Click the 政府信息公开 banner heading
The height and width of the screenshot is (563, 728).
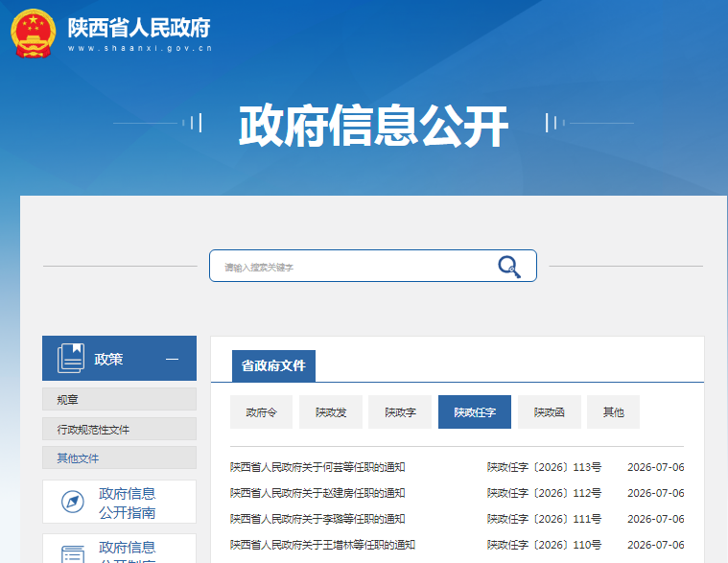point(373,126)
